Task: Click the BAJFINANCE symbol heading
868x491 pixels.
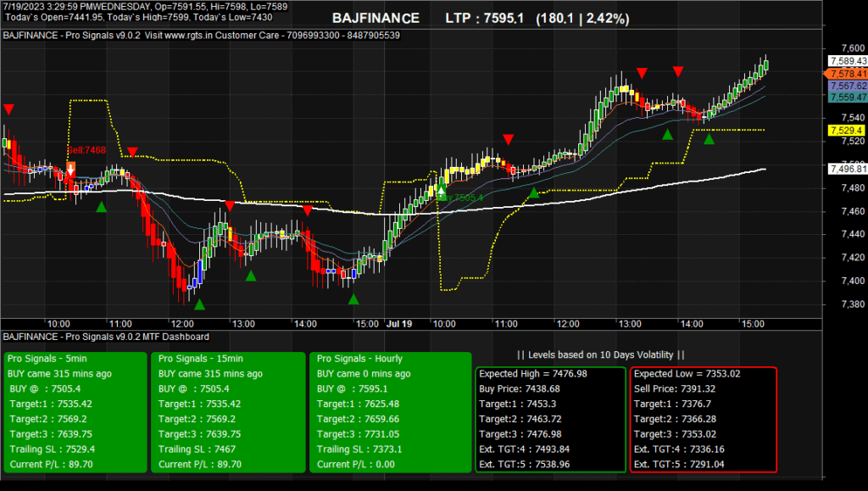Action: coord(376,19)
